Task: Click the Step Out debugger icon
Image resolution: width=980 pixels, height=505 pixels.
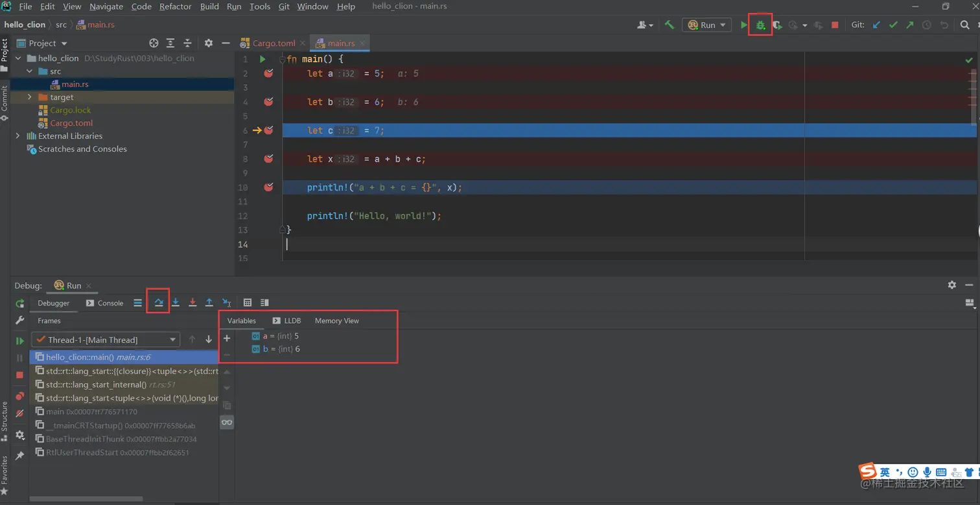Action: click(209, 302)
